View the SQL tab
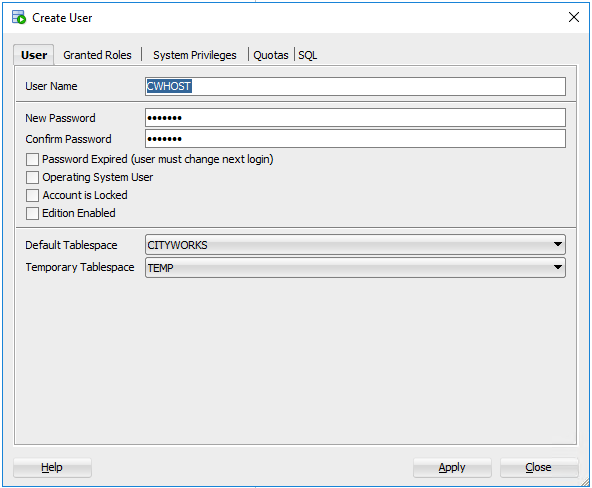 (x=307, y=55)
